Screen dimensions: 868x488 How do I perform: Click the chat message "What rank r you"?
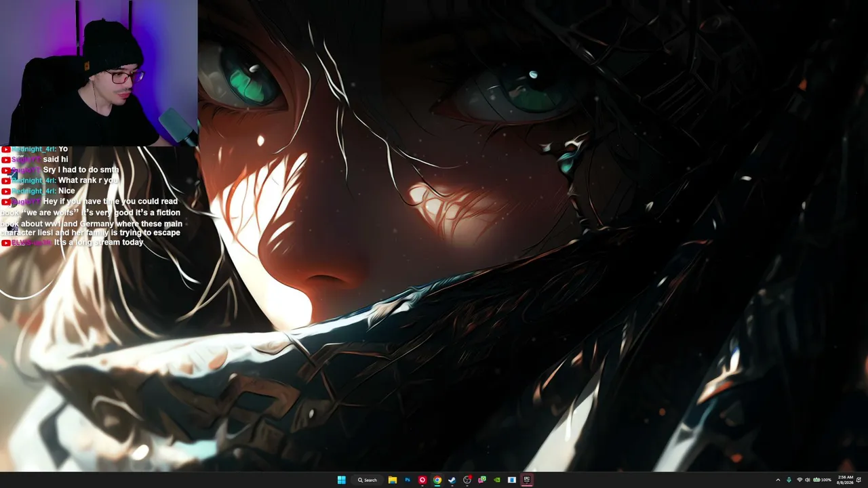[x=88, y=180]
